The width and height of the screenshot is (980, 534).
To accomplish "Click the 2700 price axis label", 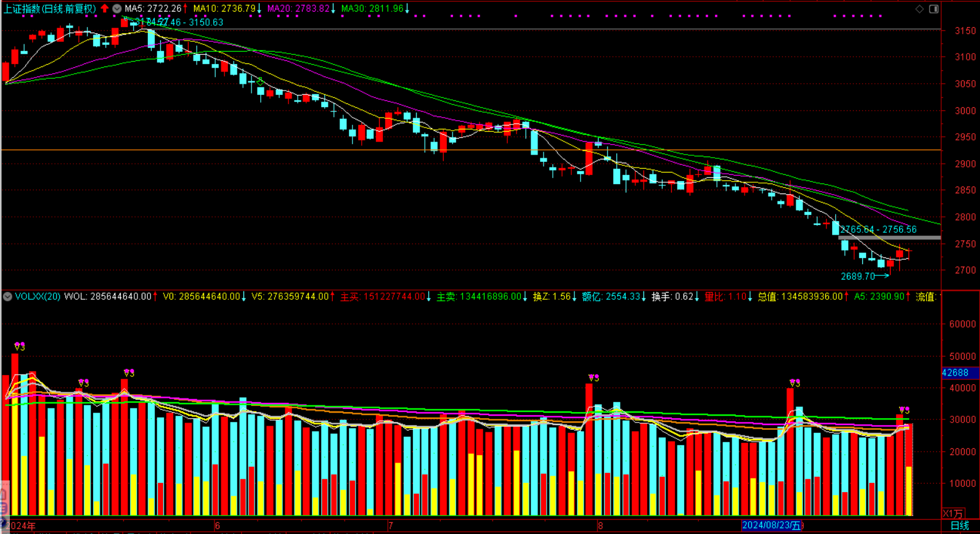I will click(965, 270).
